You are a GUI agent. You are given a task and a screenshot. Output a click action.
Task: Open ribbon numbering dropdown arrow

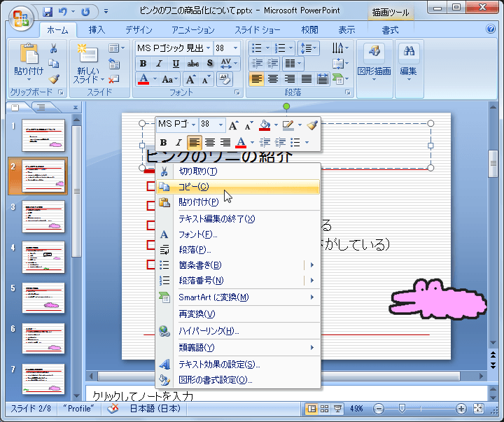pyautogui.click(x=290, y=48)
